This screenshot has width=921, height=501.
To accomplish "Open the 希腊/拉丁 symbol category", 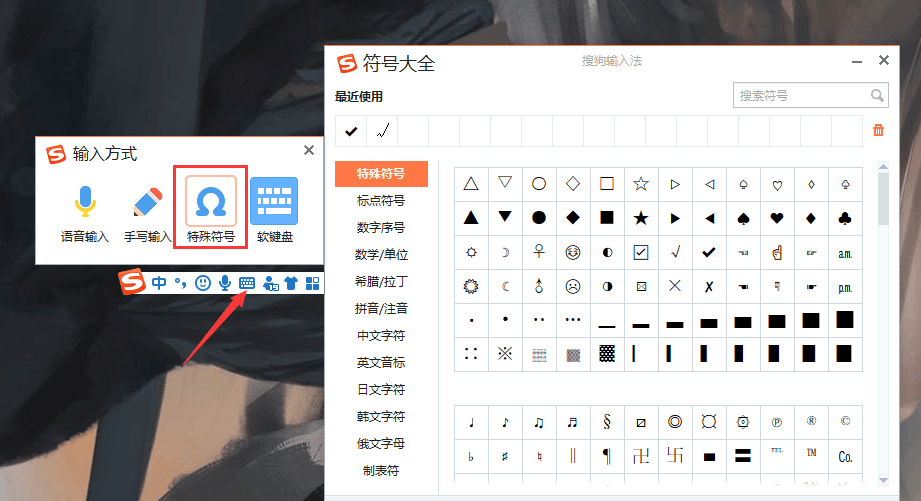I will coord(381,281).
